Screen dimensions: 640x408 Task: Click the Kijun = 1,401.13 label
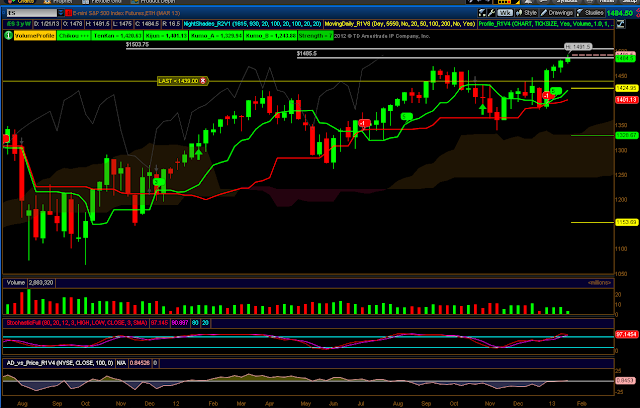[166, 36]
